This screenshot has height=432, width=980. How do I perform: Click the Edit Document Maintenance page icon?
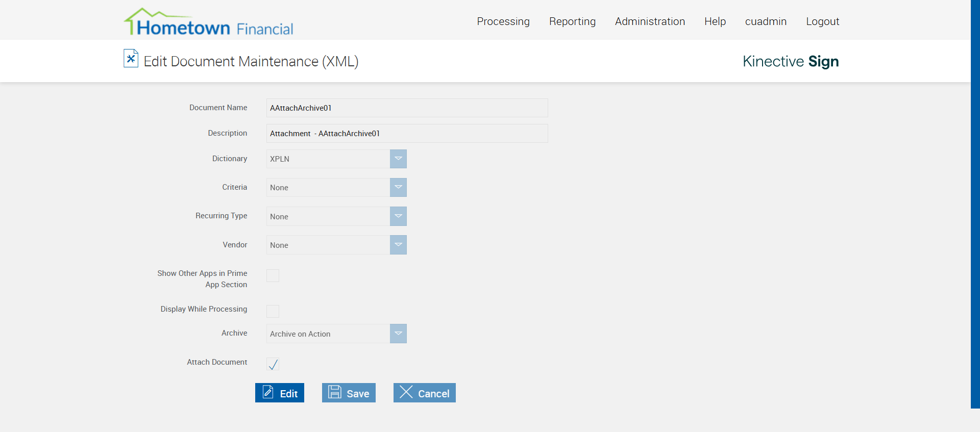[x=131, y=59]
